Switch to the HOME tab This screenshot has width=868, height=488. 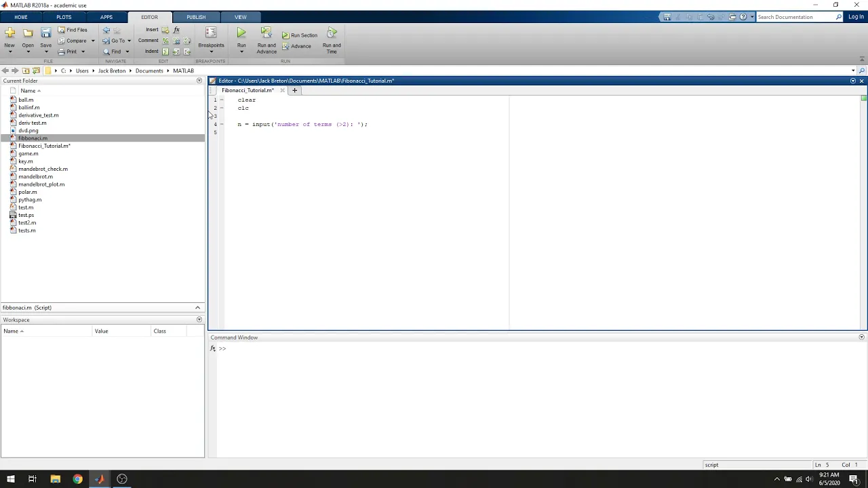(20, 17)
